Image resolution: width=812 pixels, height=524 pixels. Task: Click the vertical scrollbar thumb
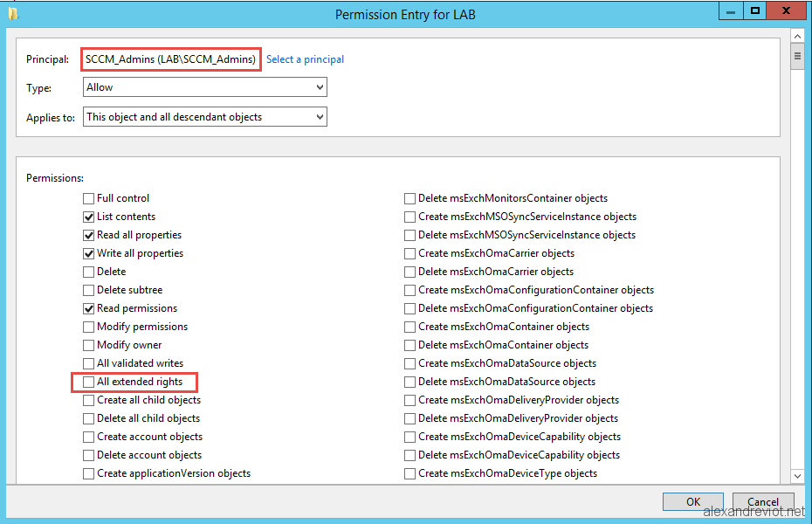coord(797,56)
